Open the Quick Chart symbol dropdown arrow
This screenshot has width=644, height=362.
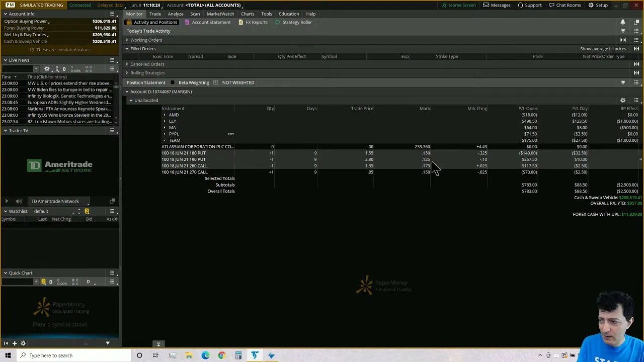tap(36, 282)
